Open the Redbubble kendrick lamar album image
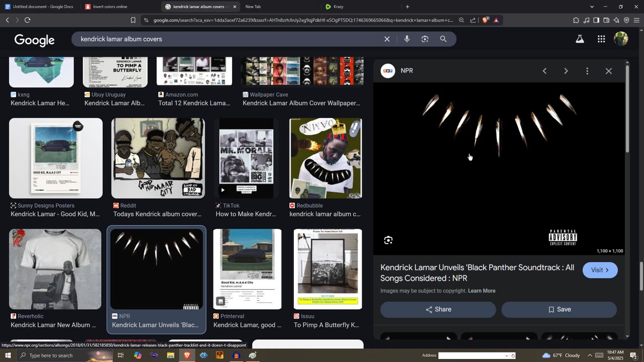The width and height of the screenshot is (644, 362). [326, 158]
